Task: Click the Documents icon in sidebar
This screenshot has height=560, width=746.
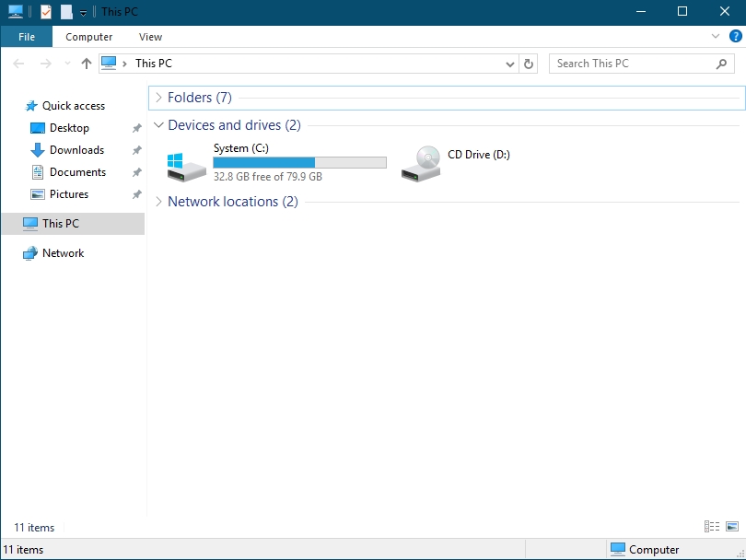Action: click(x=38, y=171)
